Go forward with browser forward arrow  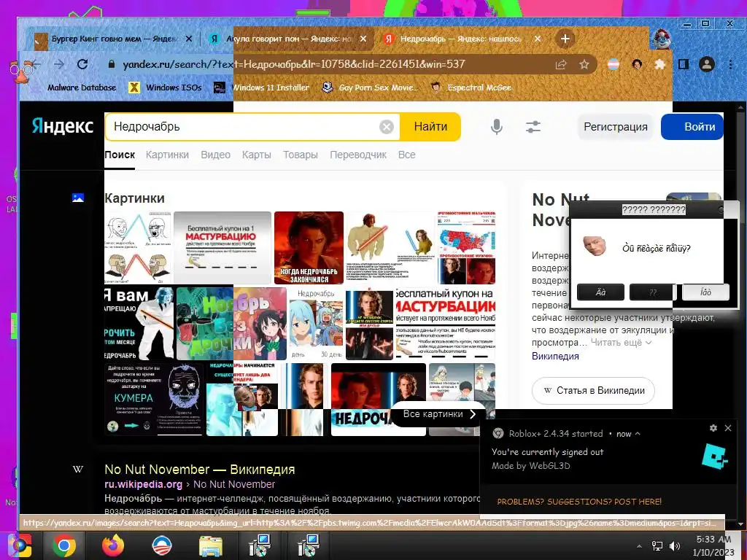59,64
